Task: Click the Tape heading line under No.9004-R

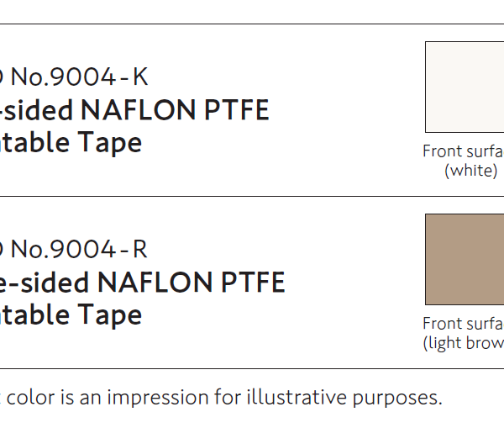Action: pyautogui.click(x=71, y=314)
